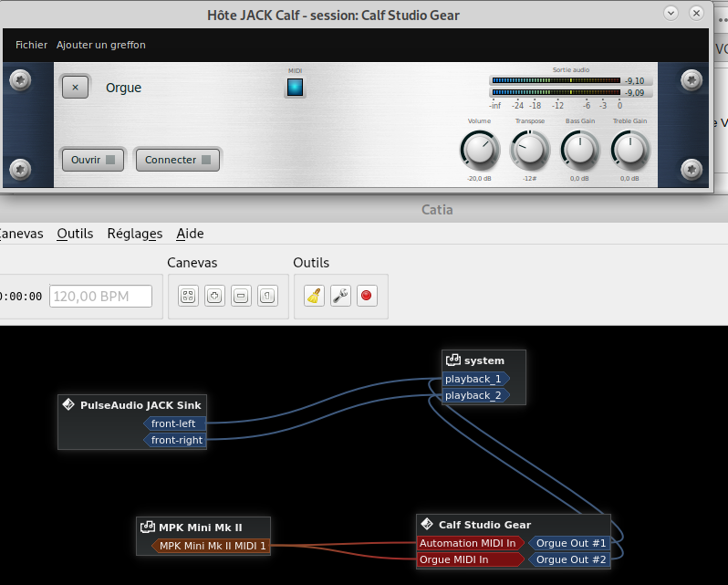Click the MPK Mini Mk II node title
The image size is (728, 585).
201,528
